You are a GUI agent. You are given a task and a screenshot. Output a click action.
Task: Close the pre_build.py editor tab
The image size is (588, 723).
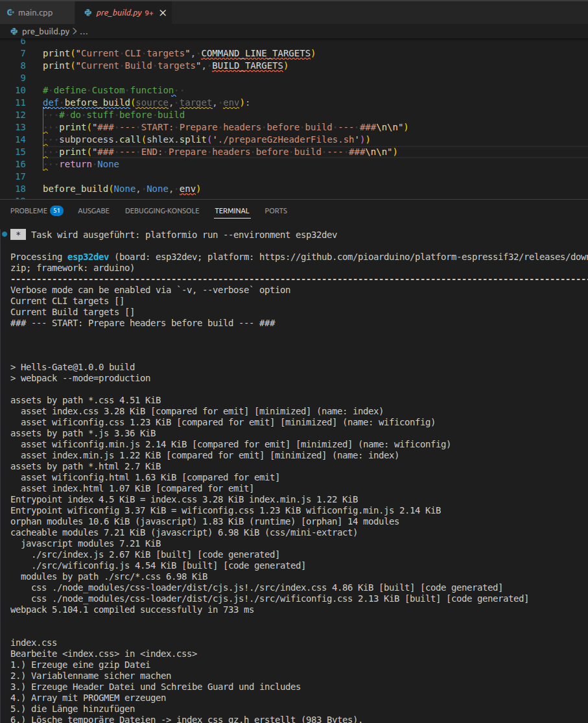coord(162,13)
